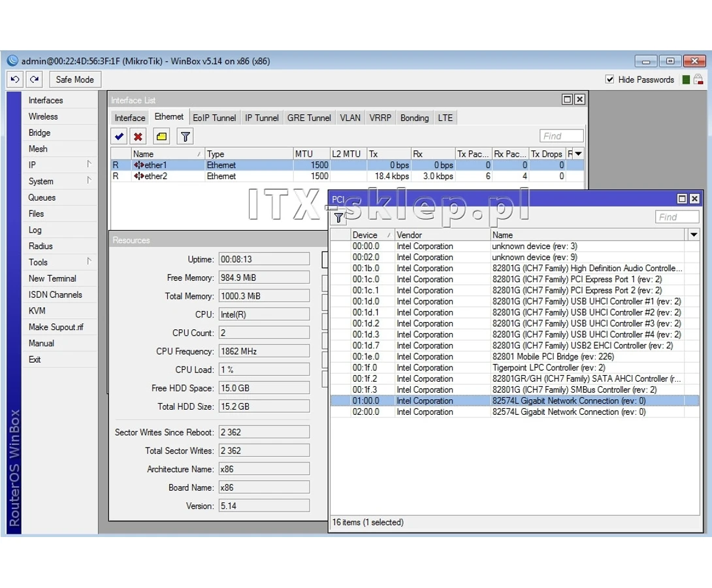Open Queues from the sidebar menu

coord(59,197)
